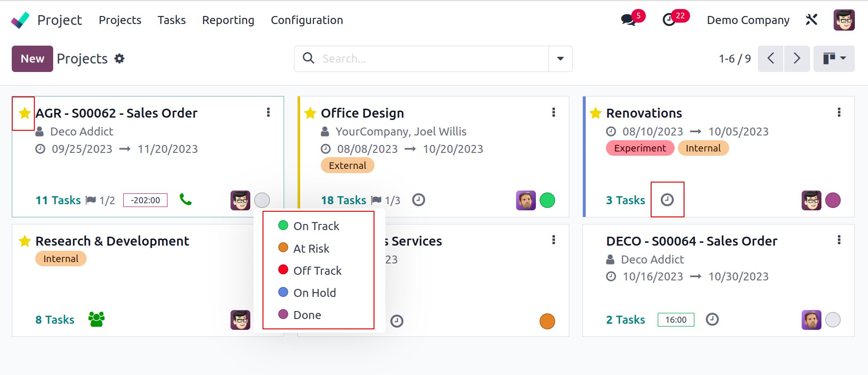Open the Tasks menu
Image resolution: width=868 pixels, height=375 pixels.
pyautogui.click(x=172, y=20)
